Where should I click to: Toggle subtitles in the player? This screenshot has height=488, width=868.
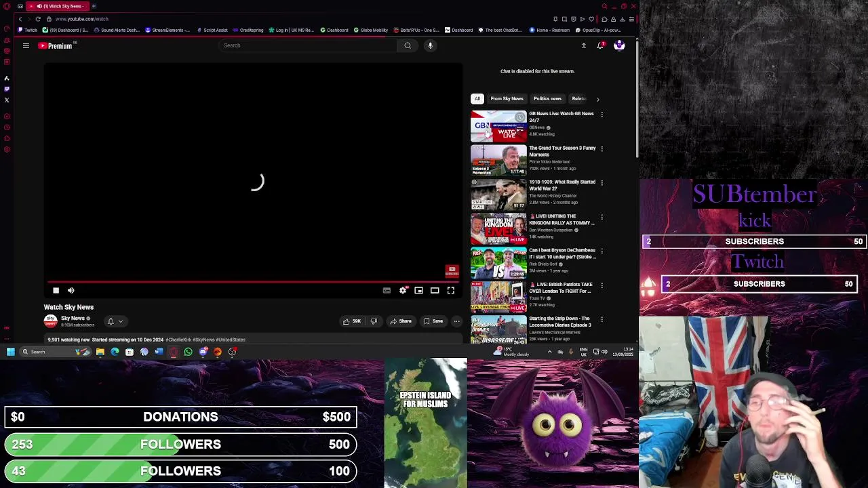387,290
